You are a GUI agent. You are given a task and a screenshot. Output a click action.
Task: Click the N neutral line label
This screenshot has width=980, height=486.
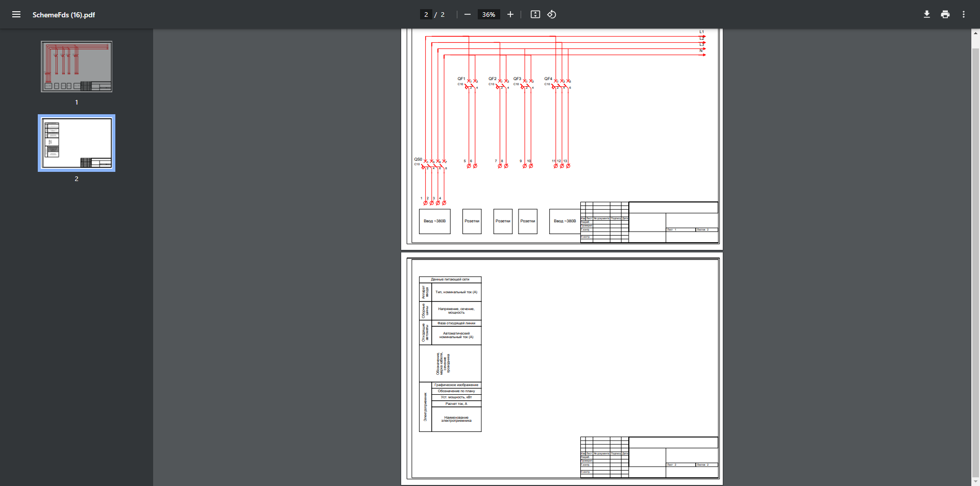(701, 50)
